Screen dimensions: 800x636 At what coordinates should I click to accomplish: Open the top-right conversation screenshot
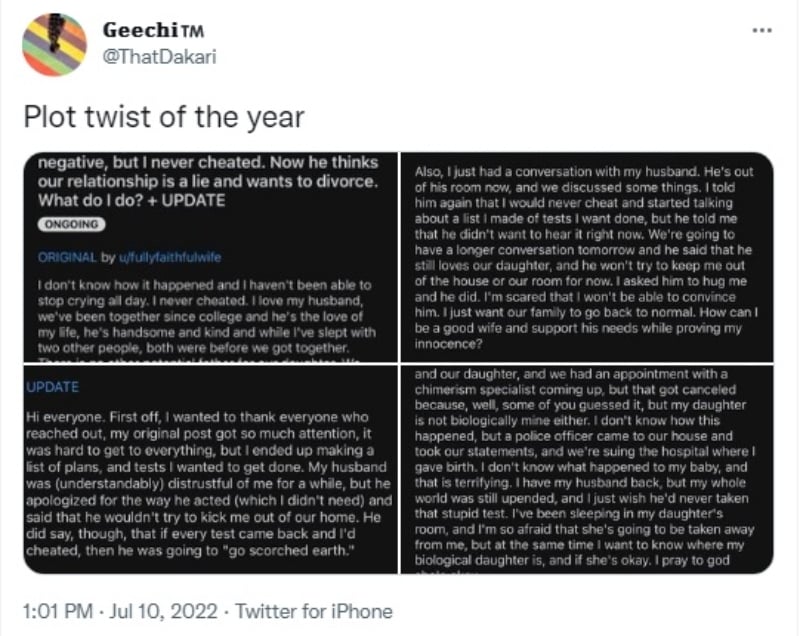587,257
